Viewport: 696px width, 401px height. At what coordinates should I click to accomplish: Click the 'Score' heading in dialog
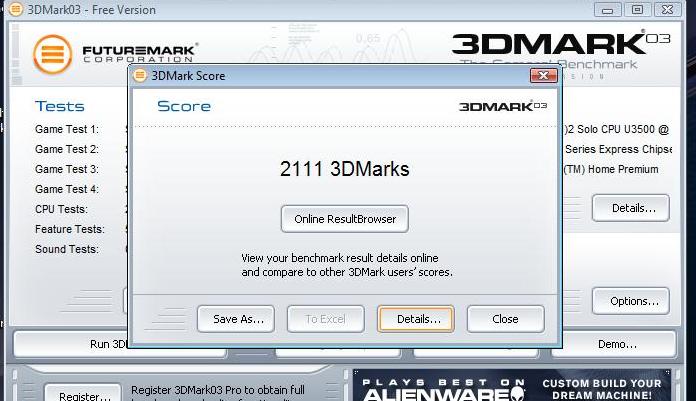pos(184,106)
